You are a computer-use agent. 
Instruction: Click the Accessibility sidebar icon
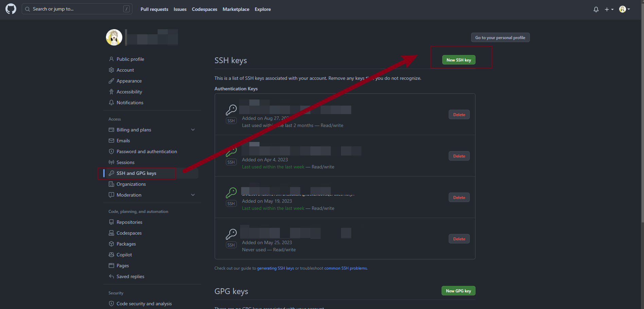tap(111, 92)
